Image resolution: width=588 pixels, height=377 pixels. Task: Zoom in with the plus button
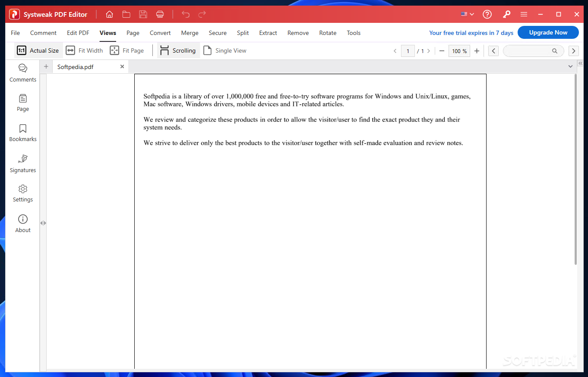477,51
